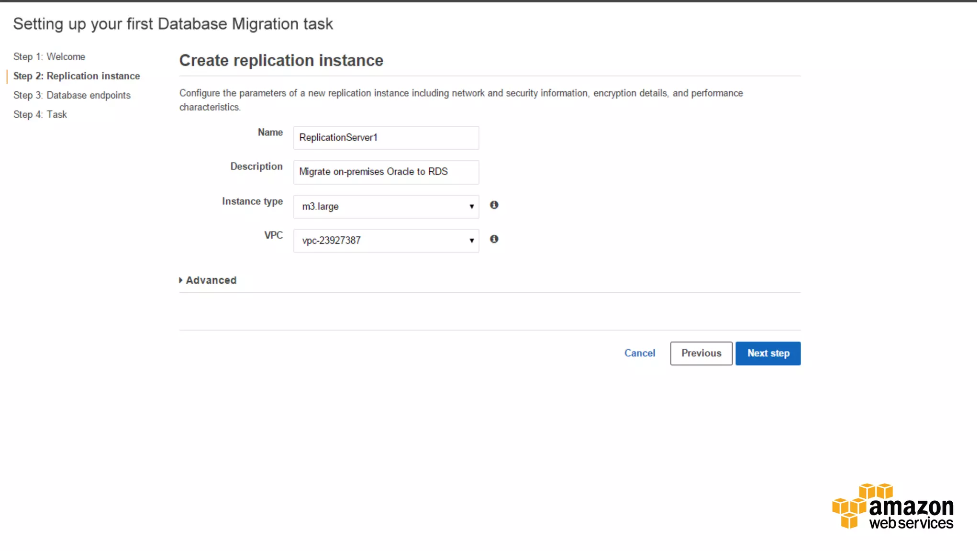Screen dimensions: 980x551
Task: Click the Cancel link
Action: [639, 353]
